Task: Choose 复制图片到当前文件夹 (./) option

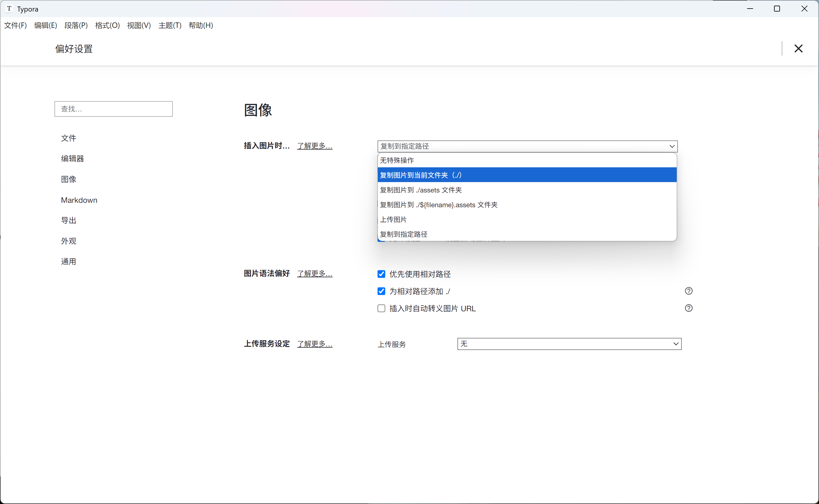Action: point(527,175)
